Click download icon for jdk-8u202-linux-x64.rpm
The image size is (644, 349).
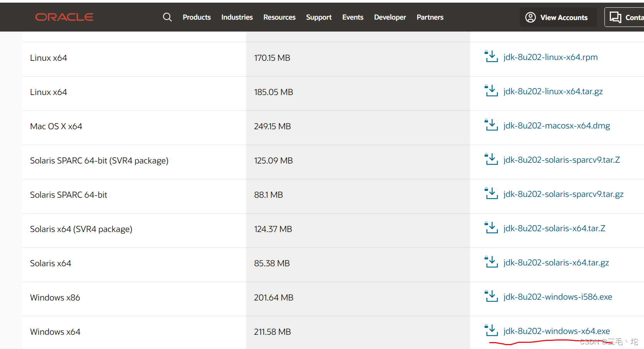tap(491, 57)
